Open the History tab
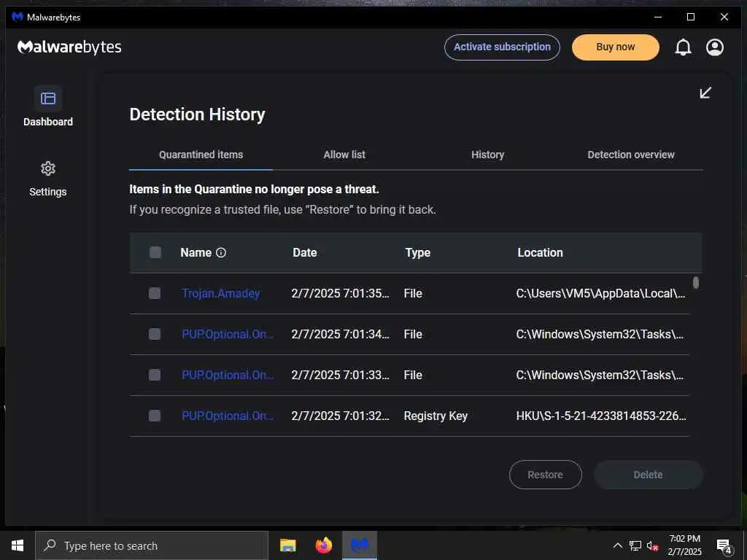The height and width of the screenshot is (560, 747). pos(488,155)
